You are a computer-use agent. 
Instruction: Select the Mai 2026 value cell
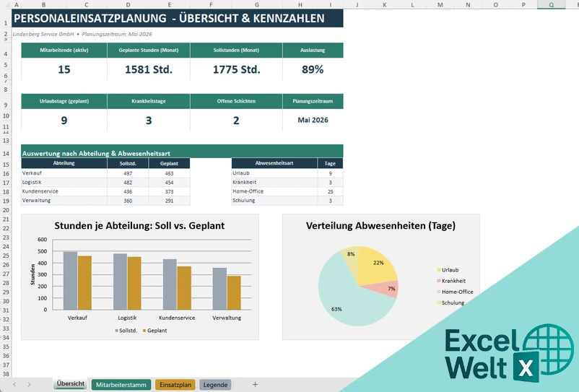[x=313, y=120]
